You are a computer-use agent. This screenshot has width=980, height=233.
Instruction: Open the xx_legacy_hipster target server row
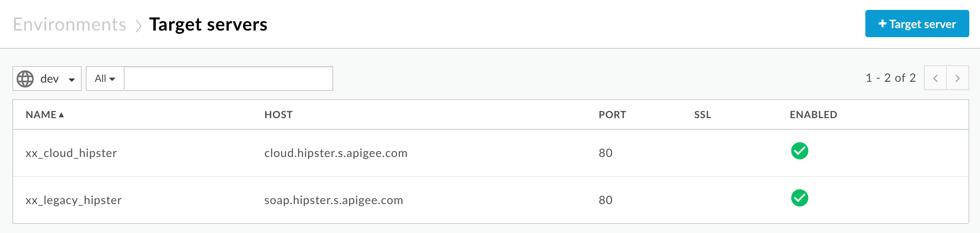491,200
